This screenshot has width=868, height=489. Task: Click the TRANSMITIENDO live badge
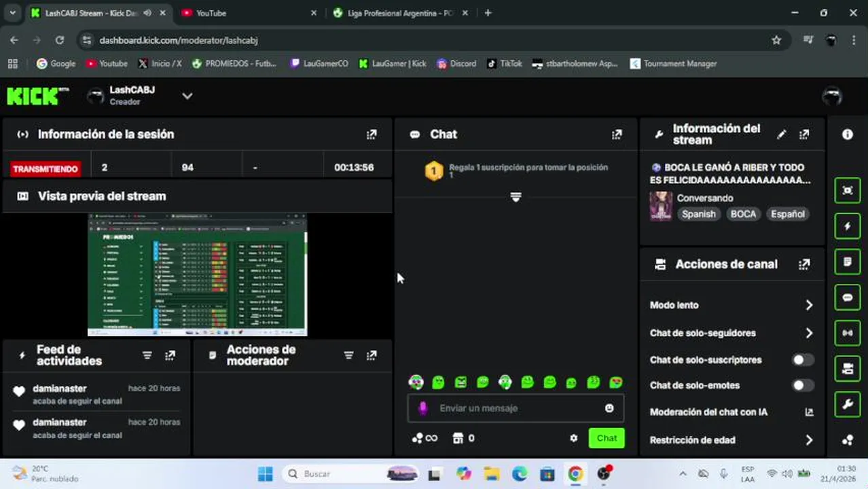click(46, 168)
